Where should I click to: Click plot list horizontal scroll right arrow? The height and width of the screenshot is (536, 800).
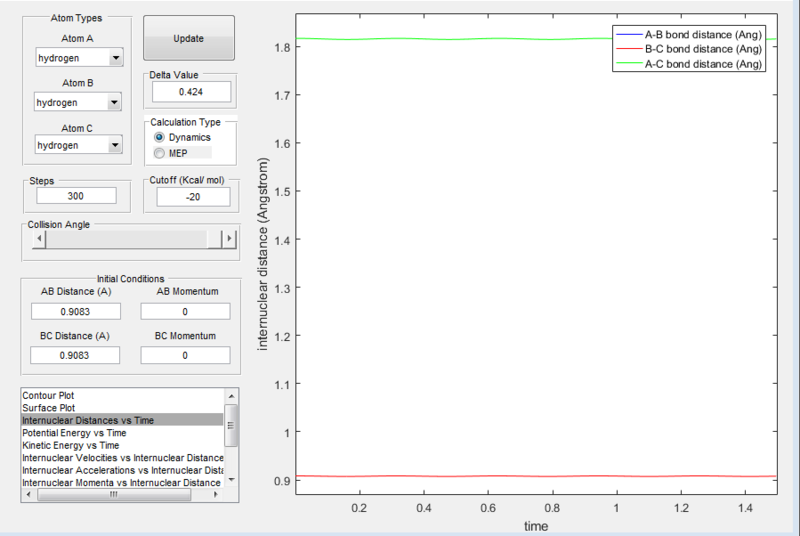point(216,494)
